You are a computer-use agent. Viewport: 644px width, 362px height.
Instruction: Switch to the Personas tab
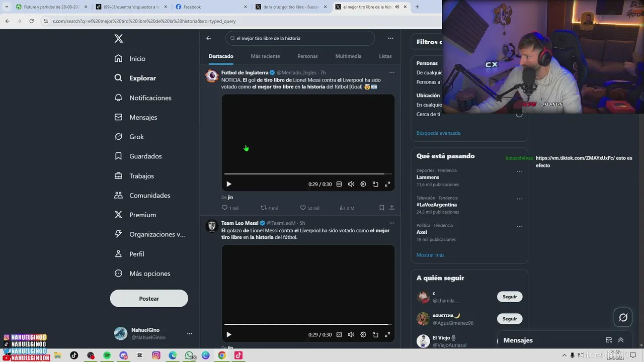click(307, 56)
